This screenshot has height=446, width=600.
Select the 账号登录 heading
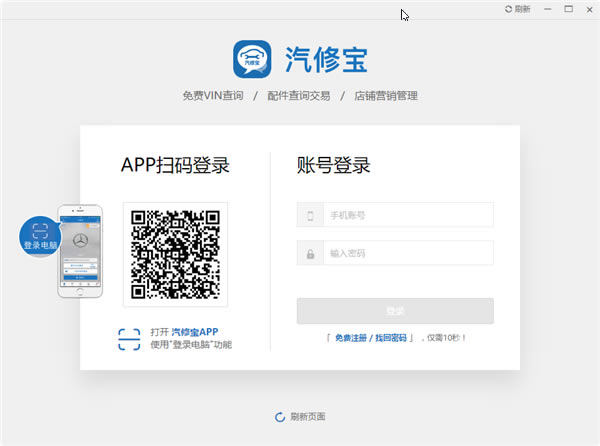[333, 165]
